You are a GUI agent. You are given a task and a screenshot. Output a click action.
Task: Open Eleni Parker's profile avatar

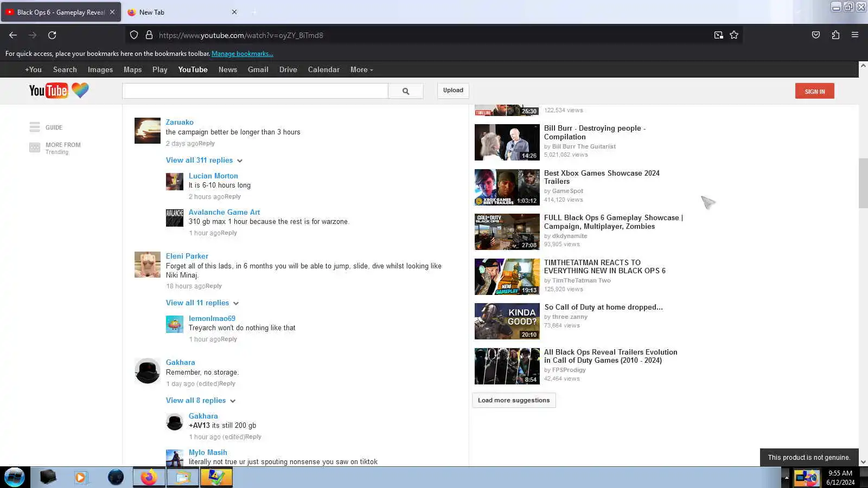tap(148, 265)
